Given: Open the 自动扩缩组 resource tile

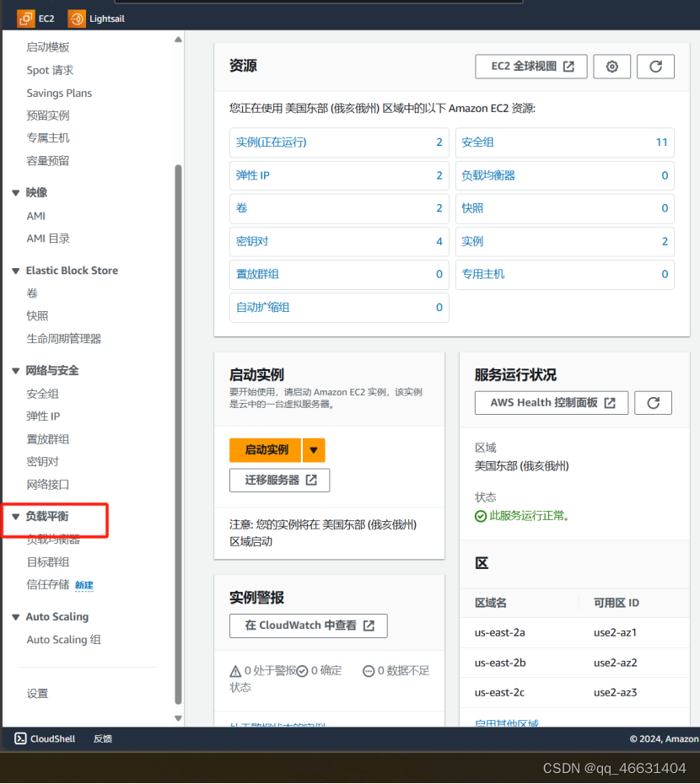Looking at the screenshot, I should (339, 308).
